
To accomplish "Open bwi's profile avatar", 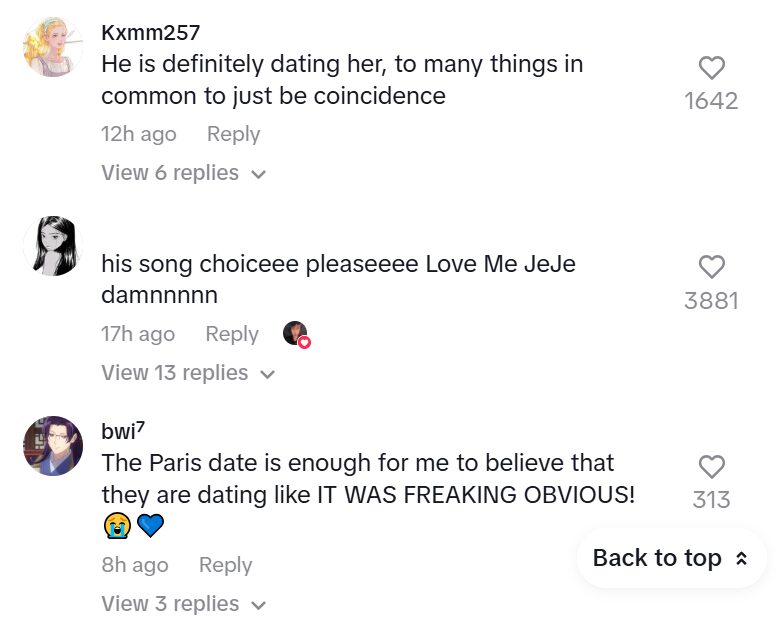I will point(52,446).
